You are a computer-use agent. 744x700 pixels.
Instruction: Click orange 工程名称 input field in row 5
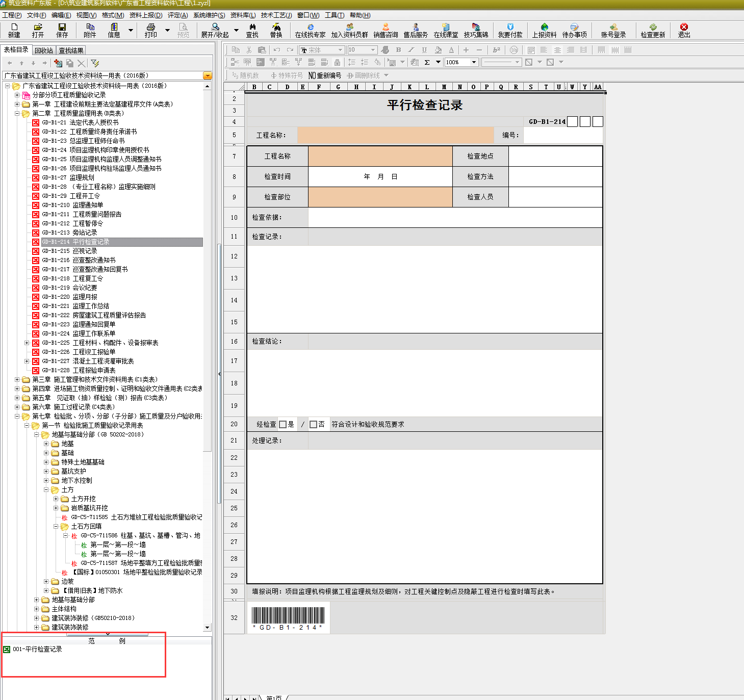coord(395,135)
